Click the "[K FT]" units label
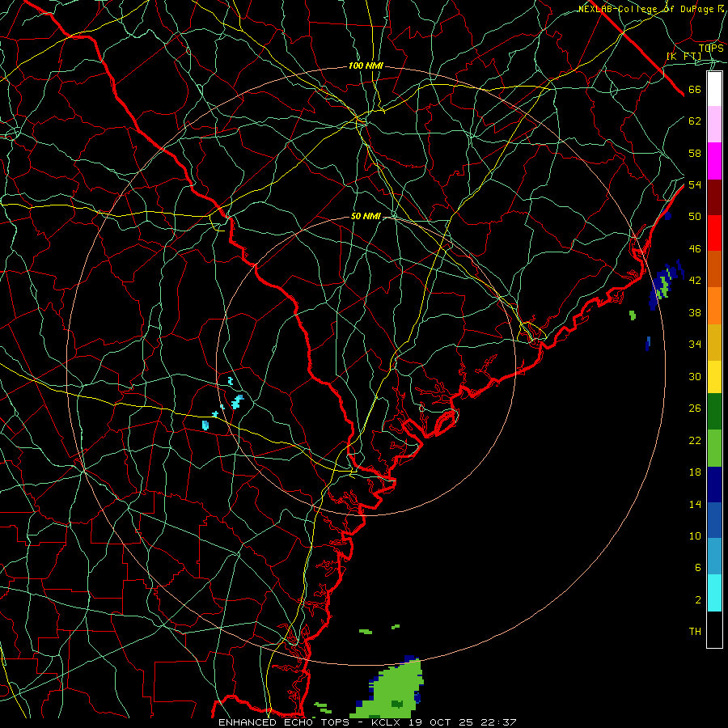This screenshot has width=728, height=728. (x=684, y=56)
